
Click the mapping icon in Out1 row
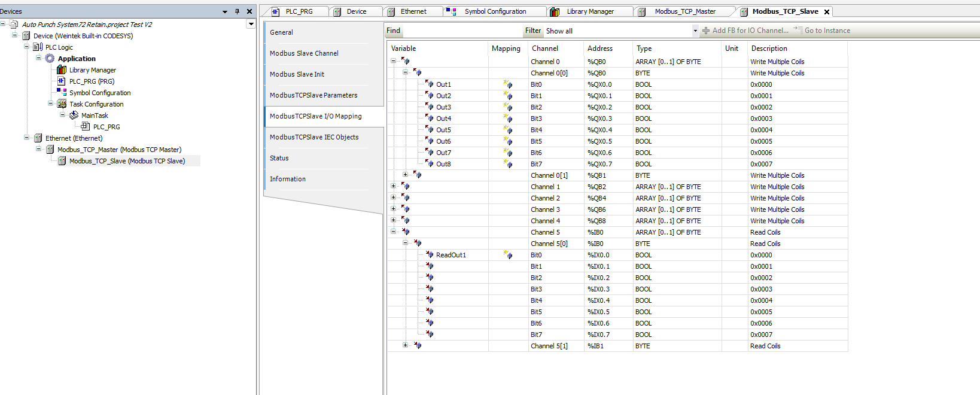[x=508, y=84]
